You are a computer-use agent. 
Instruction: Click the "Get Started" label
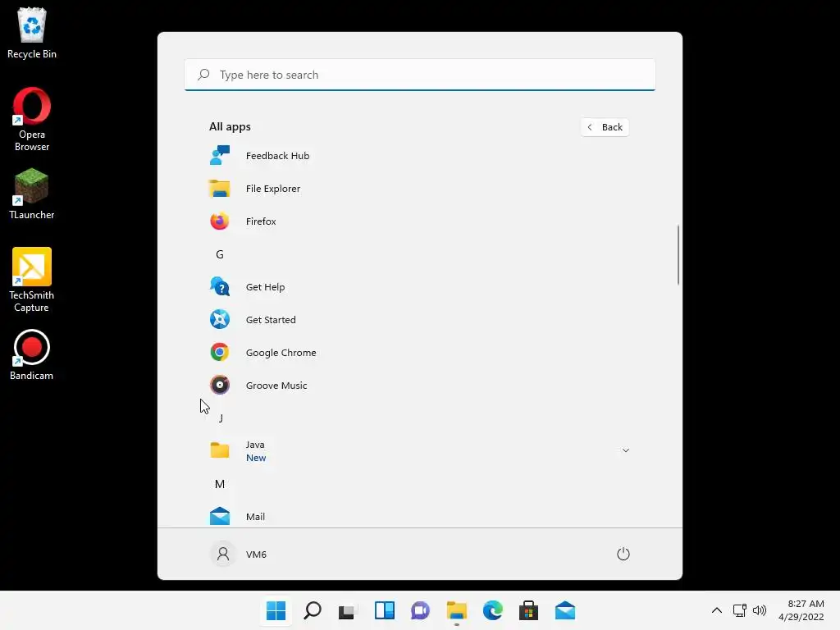pyautogui.click(x=271, y=320)
